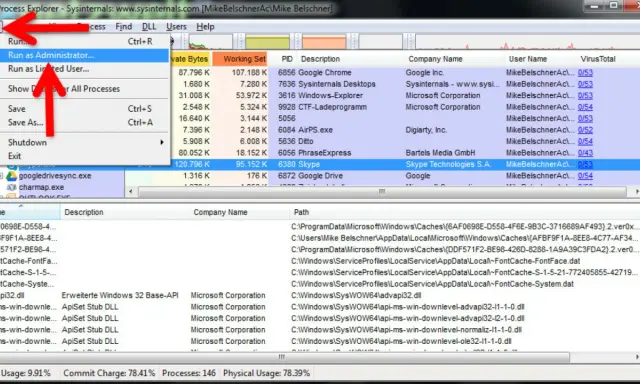Open the yellow commit history graph

point(267,42)
